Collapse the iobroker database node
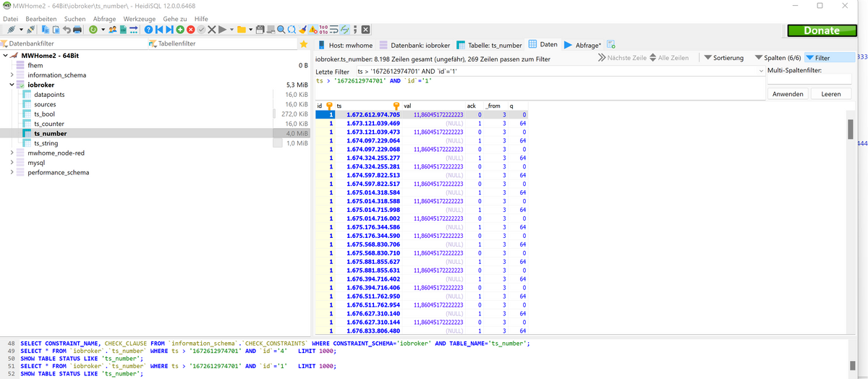 pos(12,85)
